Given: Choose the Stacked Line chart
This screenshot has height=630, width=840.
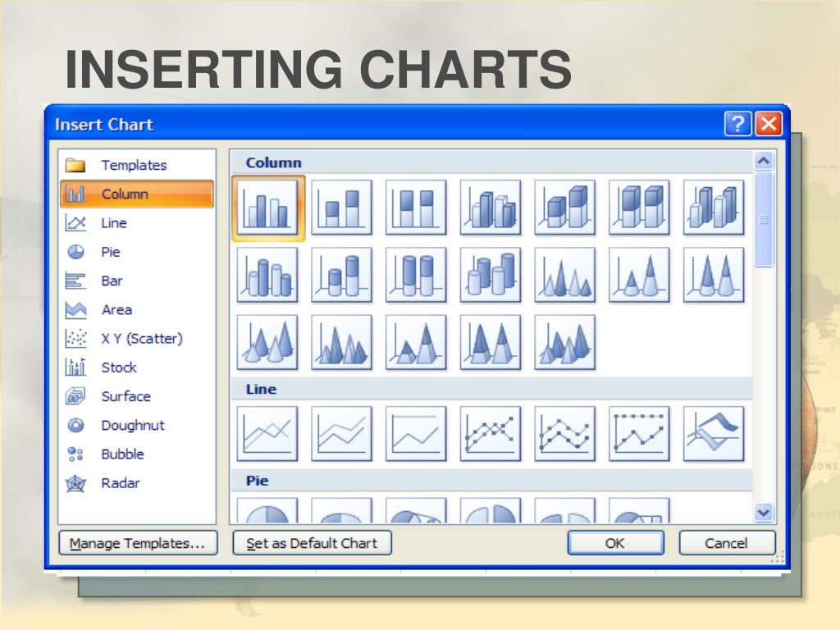Looking at the screenshot, I should (342, 433).
